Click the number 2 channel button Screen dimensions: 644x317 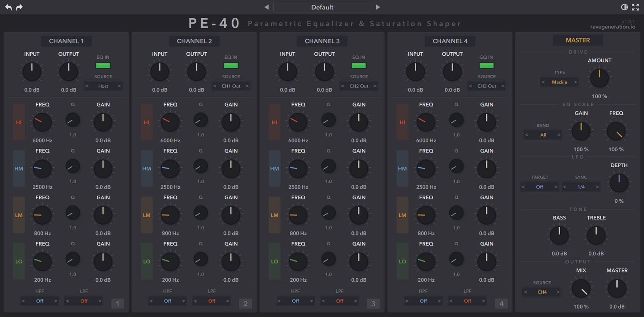(x=246, y=304)
